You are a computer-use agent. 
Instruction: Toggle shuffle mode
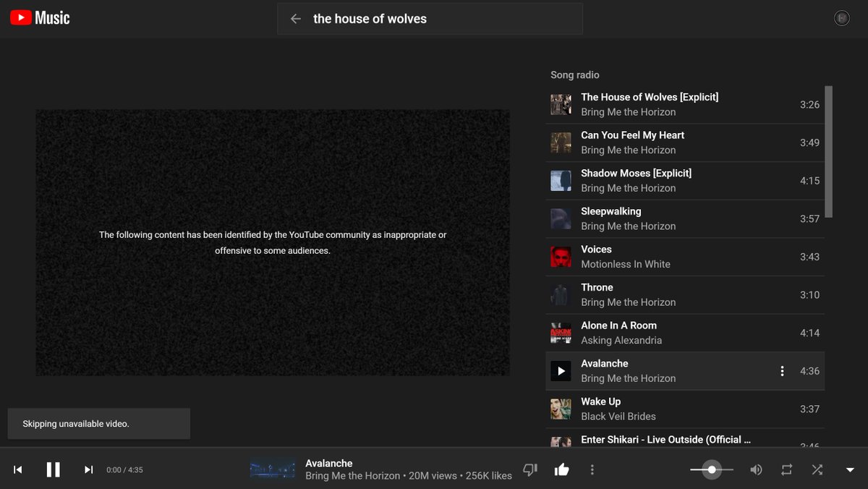tap(817, 469)
